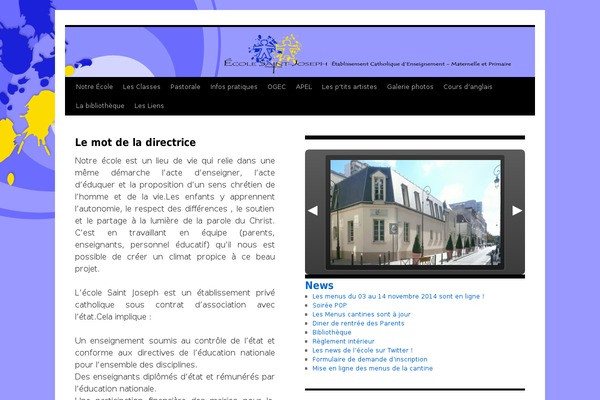Select the APEL menu item
Viewport: 600px width, 400px height.
[x=303, y=87]
